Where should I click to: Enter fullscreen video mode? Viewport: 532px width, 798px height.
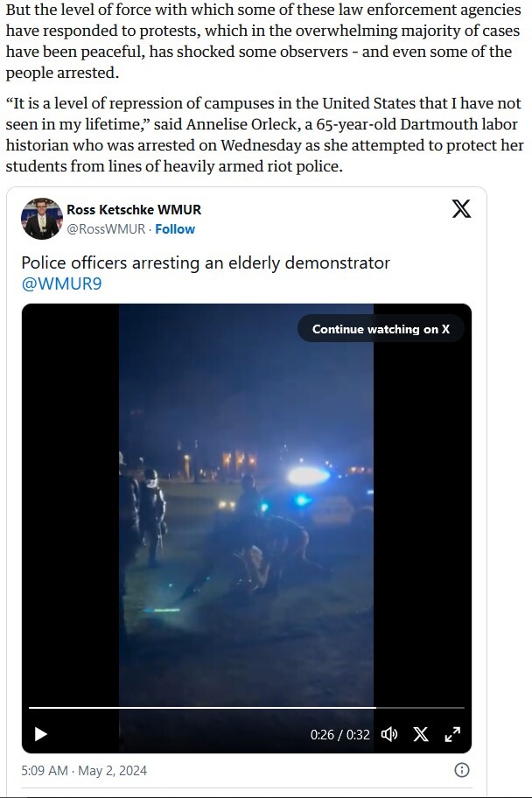(452, 734)
